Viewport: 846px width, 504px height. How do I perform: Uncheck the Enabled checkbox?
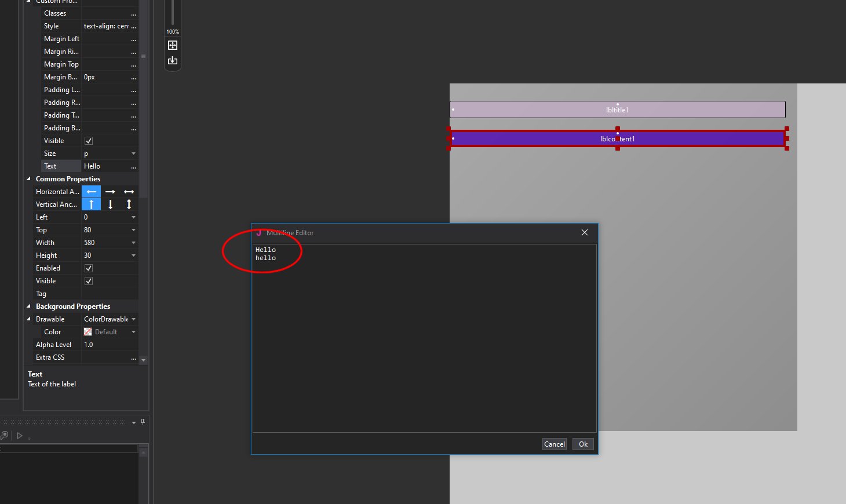(x=88, y=268)
